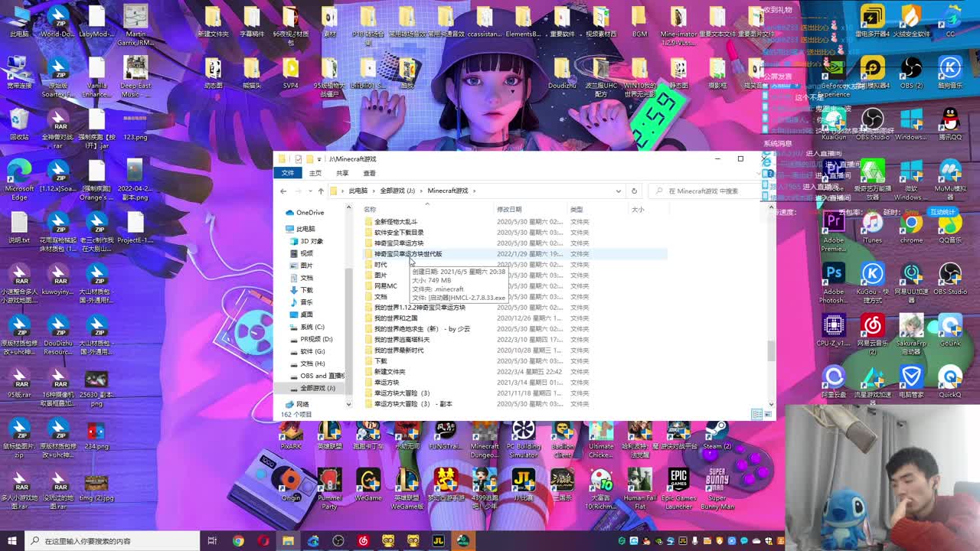Open Task View on the taskbar
The height and width of the screenshot is (551, 980).
(213, 541)
